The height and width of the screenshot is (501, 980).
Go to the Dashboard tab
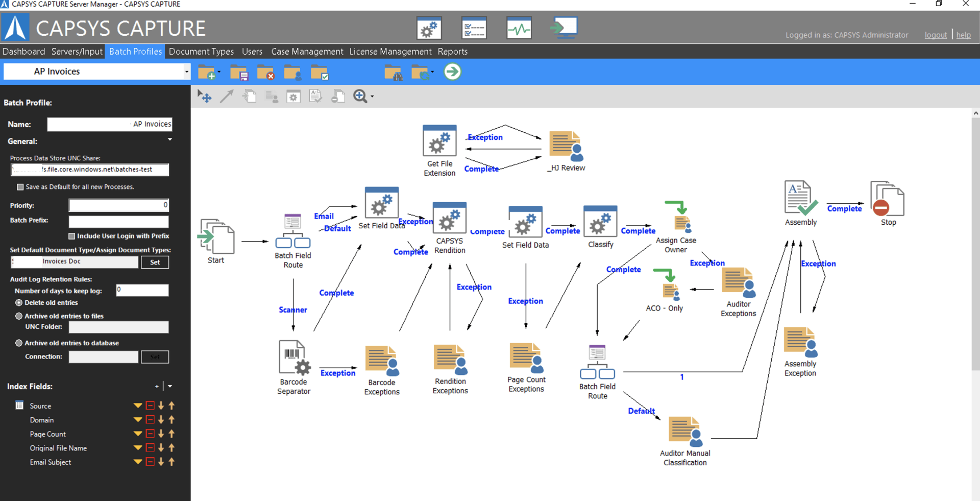(x=23, y=51)
